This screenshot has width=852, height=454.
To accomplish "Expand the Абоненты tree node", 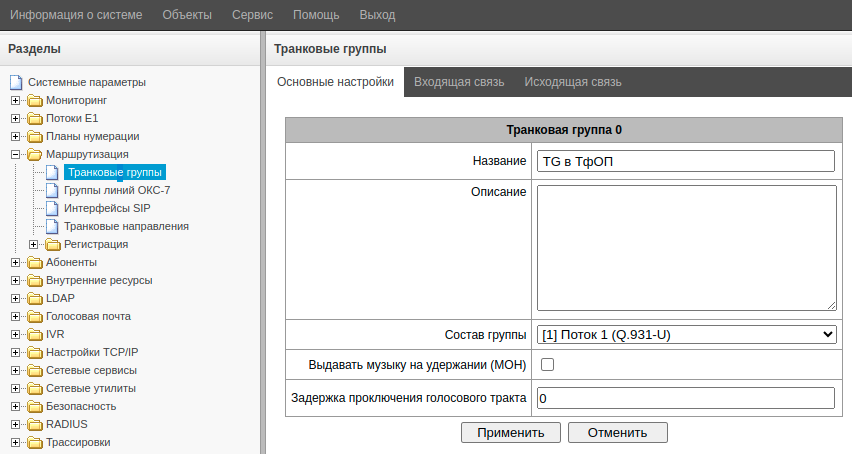I will [x=15, y=263].
